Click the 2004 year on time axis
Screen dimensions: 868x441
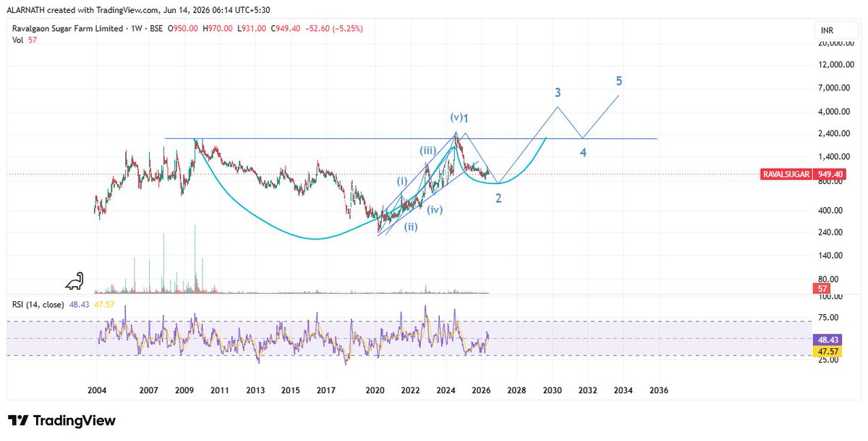[x=97, y=390]
